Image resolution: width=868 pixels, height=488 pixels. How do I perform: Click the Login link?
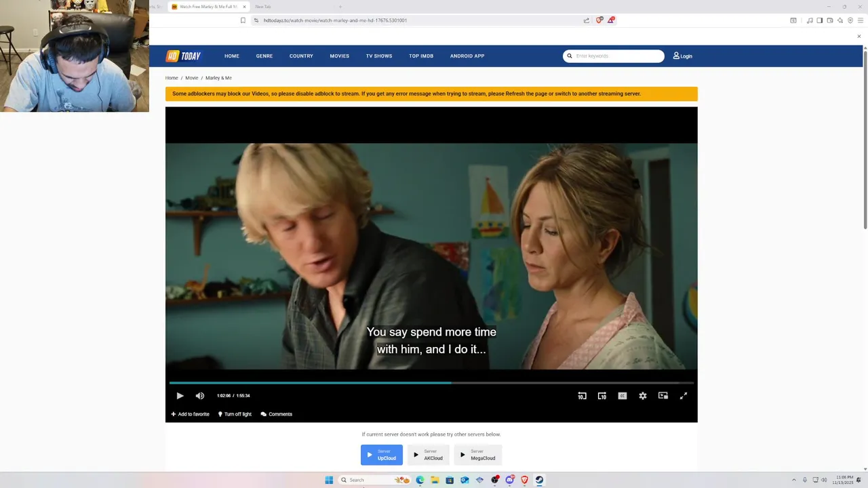(x=682, y=56)
